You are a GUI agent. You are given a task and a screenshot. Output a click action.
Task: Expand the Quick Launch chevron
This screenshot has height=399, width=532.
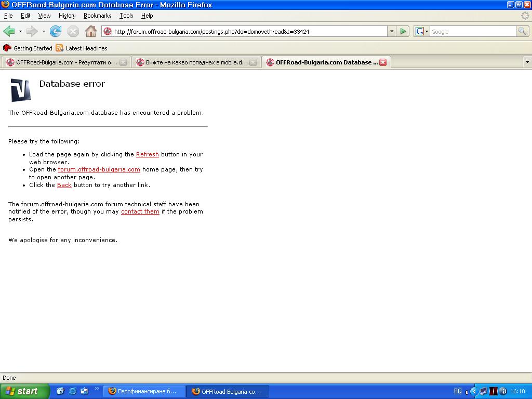tap(97, 389)
